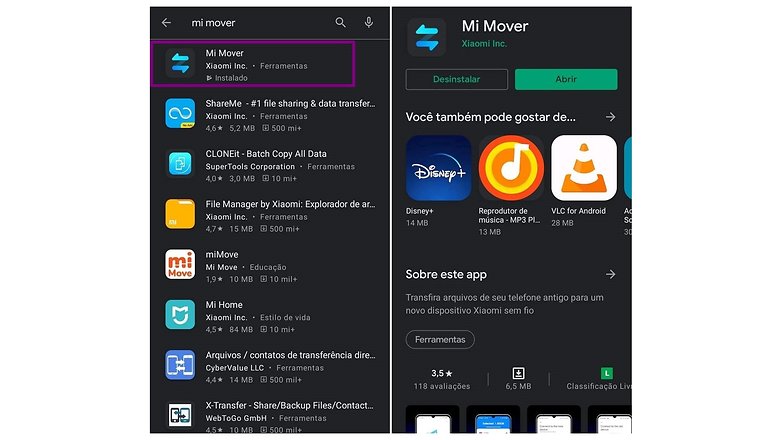Image resolution: width=782 pixels, height=440 pixels.
Task: Tap the search magnifier icon
Action: tap(341, 22)
